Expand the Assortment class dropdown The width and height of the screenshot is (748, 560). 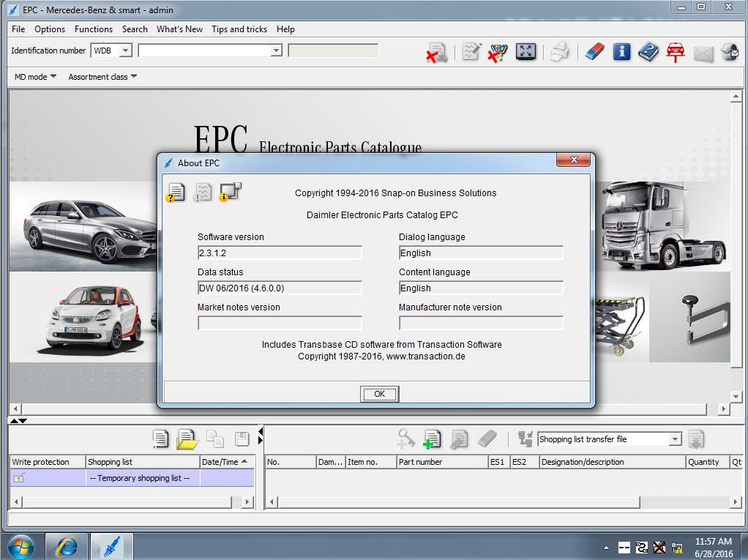pyautogui.click(x=133, y=76)
